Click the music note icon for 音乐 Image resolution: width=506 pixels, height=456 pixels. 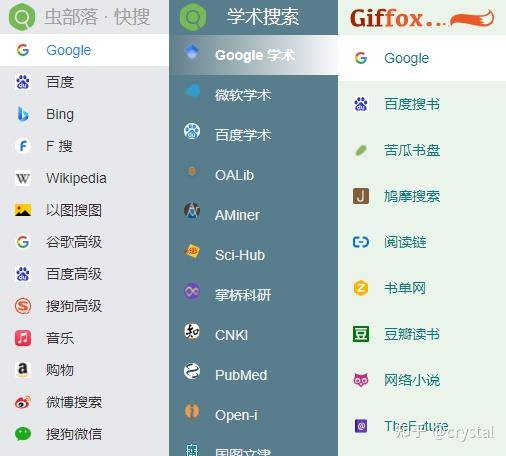point(23,338)
